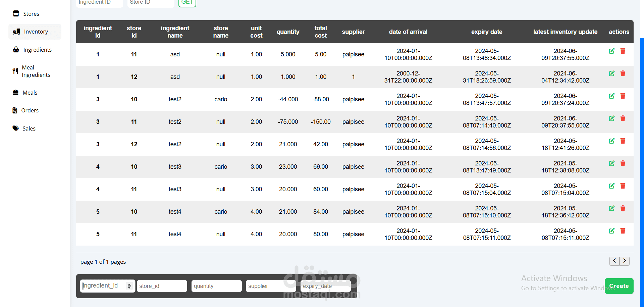This screenshot has height=307, width=644.
Task: Go to the previous page arrow
Action: (x=614, y=261)
